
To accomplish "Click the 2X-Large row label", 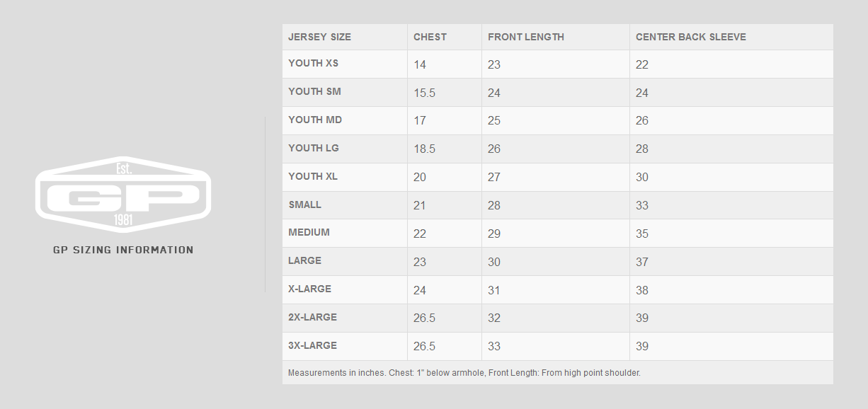I will pyautogui.click(x=313, y=317).
